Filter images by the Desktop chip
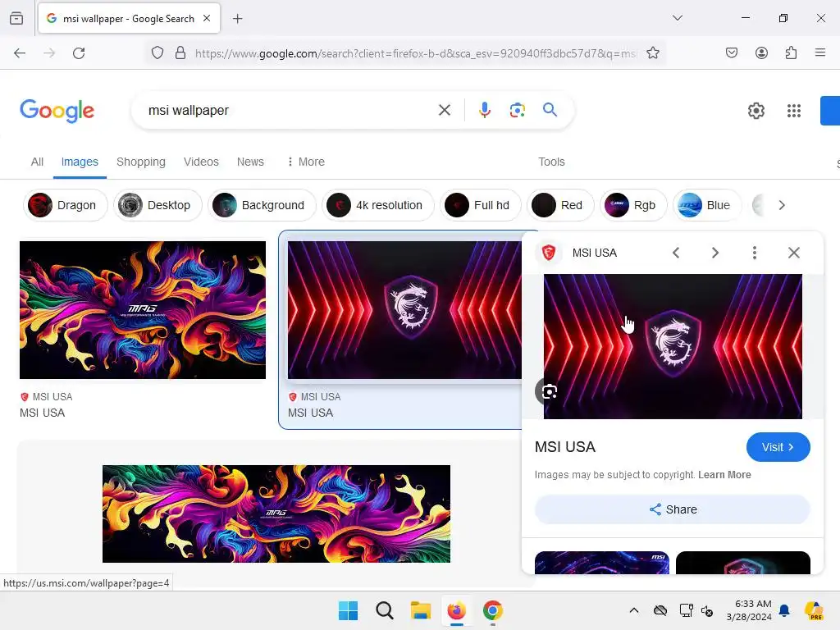840x630 pixels. (x=157, y=205)
